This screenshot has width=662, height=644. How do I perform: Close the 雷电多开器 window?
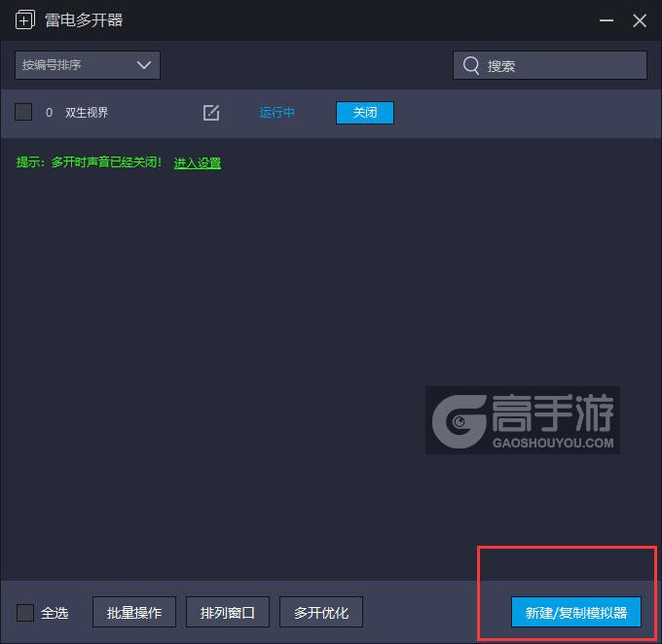point(640,20)
